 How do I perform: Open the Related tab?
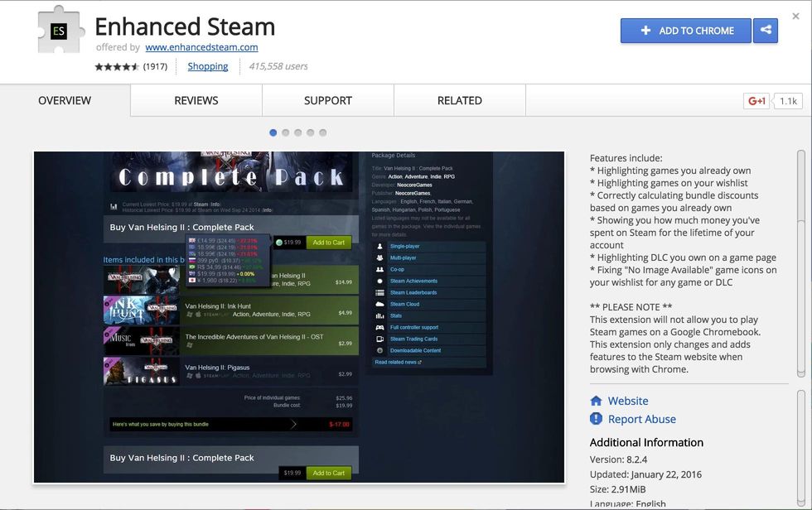pyautogui.click(x=460, y=100)
